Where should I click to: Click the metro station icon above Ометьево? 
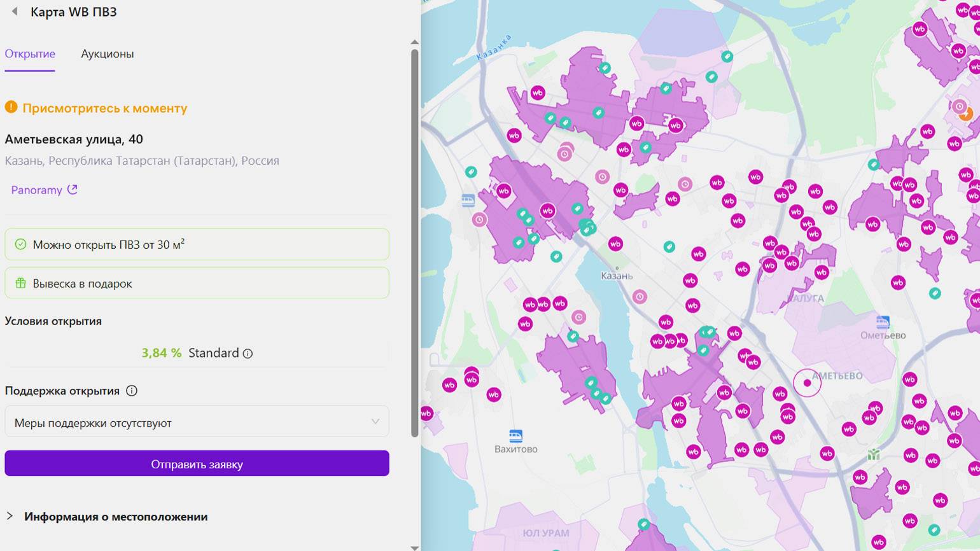click(883, 321)
